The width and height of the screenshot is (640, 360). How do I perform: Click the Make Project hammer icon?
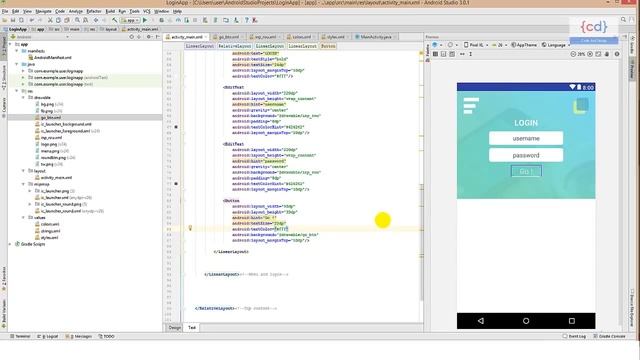[115, 20]
